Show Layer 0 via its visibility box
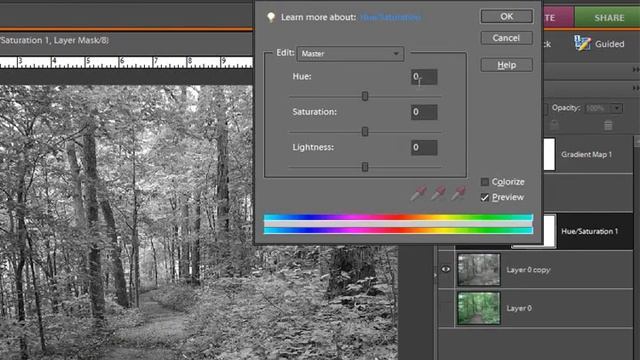 pos(445,308)
